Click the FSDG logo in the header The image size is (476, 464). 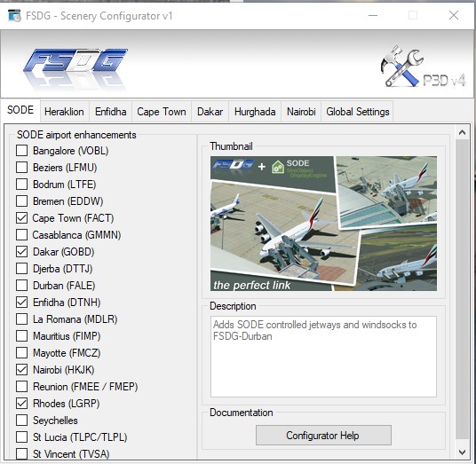[x=75, y=69]
